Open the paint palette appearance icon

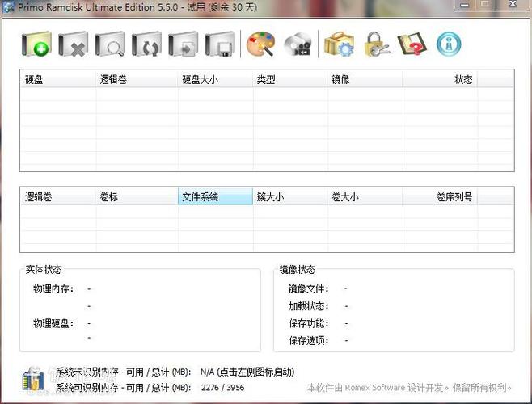(x=260, y=44)
